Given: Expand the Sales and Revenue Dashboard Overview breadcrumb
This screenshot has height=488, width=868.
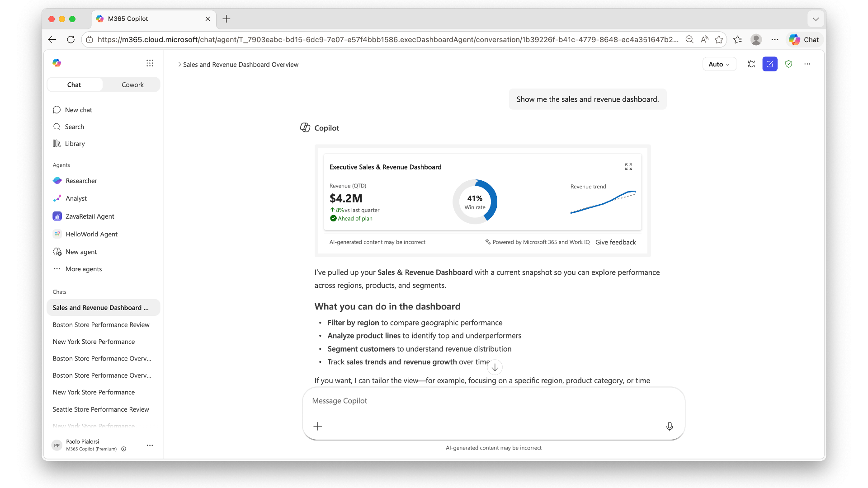Looking at the screenshot, I should click(179, 65).
